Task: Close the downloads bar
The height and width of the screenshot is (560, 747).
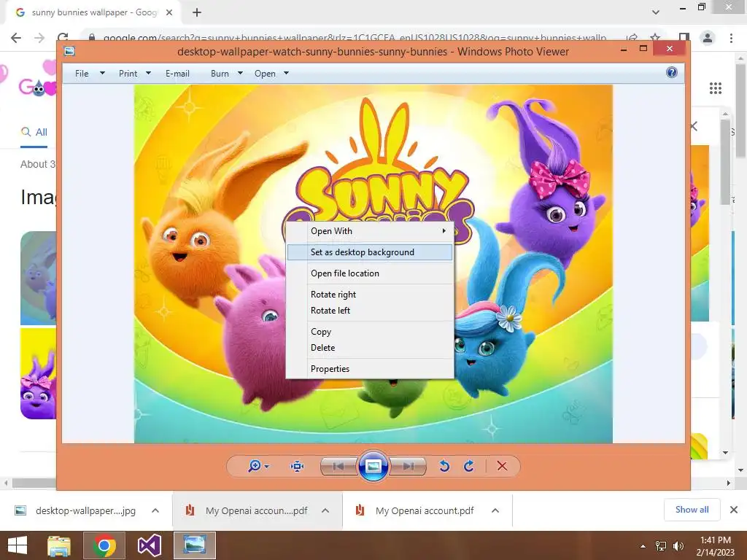Action: point(734,510)
